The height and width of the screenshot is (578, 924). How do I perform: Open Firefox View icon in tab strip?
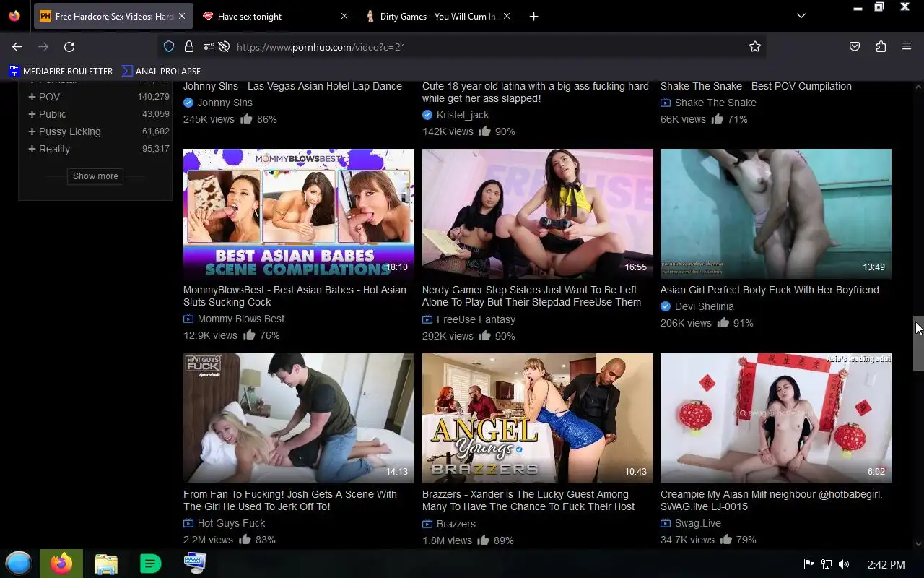tap(14, 16)
